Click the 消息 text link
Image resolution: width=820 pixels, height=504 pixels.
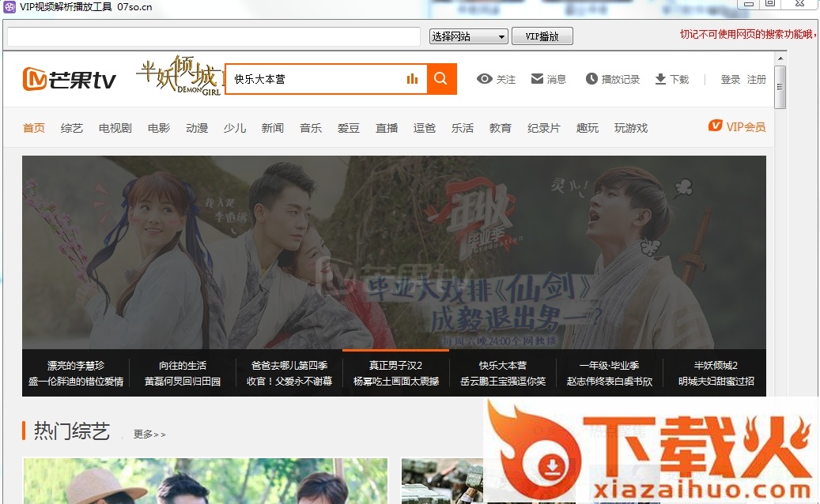(557, 79)
